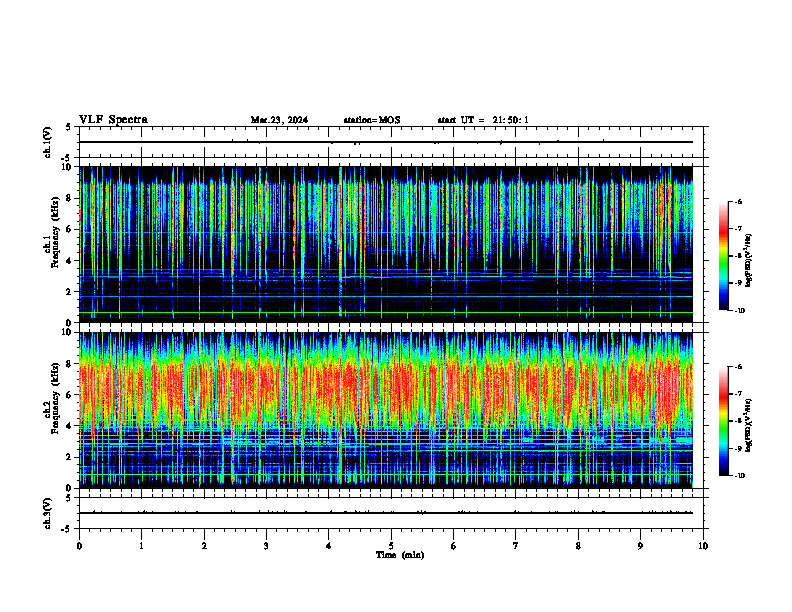Click the "1" tick on the time axis
This screenshot has height=612, width=792.
[141, 546]
